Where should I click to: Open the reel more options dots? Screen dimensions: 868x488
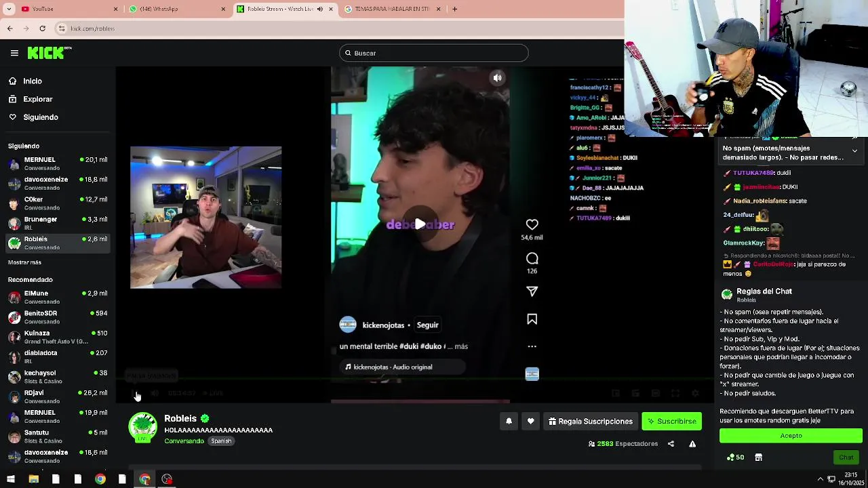pos(532,346)
